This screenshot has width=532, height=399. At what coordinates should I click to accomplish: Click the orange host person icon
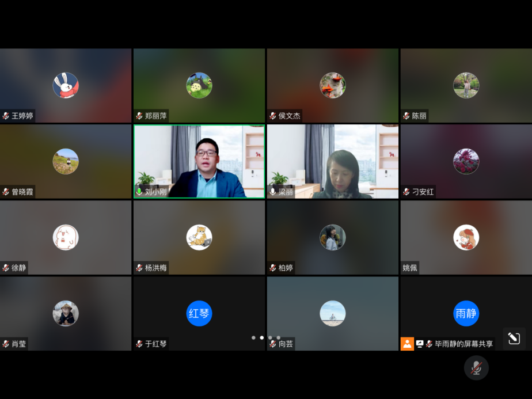(x=407, y=344)
